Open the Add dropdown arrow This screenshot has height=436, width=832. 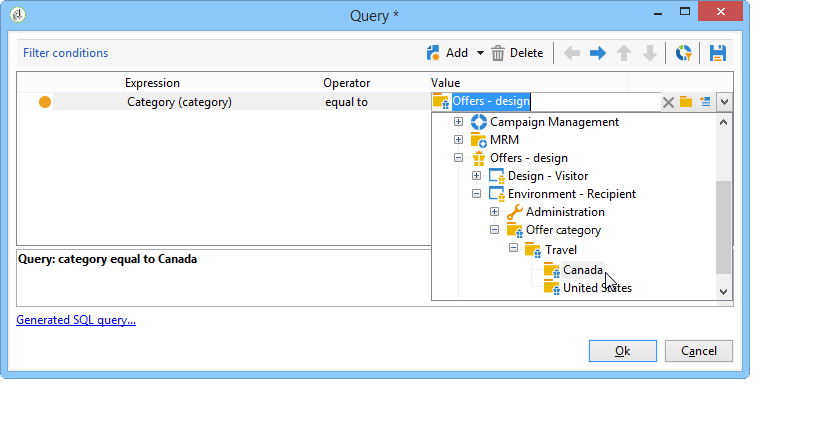pos(480,53)
